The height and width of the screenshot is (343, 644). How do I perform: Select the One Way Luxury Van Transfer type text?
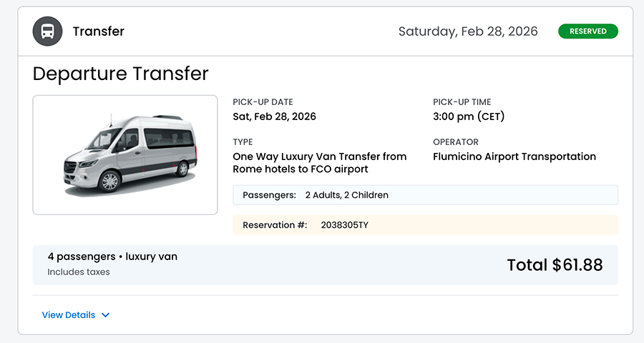point(320,163)
